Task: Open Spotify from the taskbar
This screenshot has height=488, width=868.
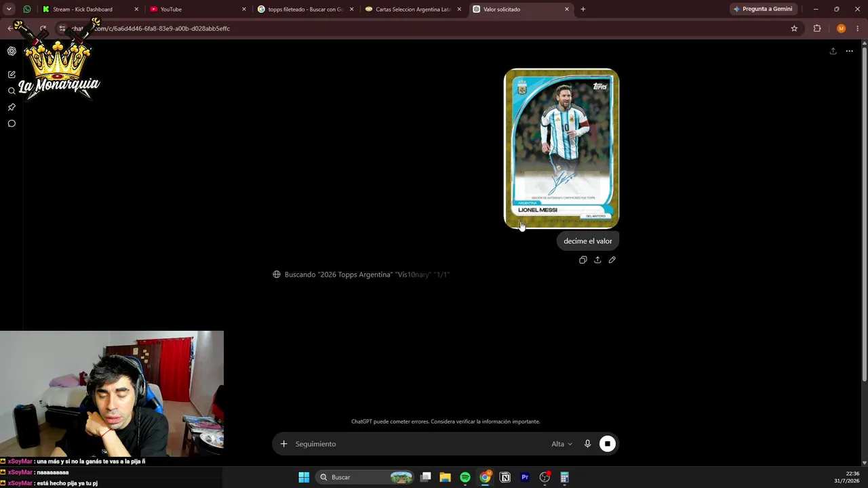Action: [465, 477]
